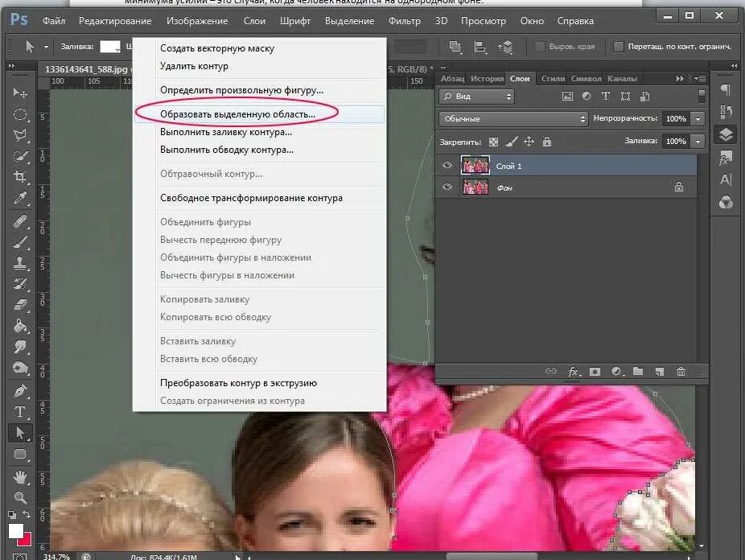The image size is (745, 560).
Task: Open Layers panel flyout menu
Action: pos(699,78)
